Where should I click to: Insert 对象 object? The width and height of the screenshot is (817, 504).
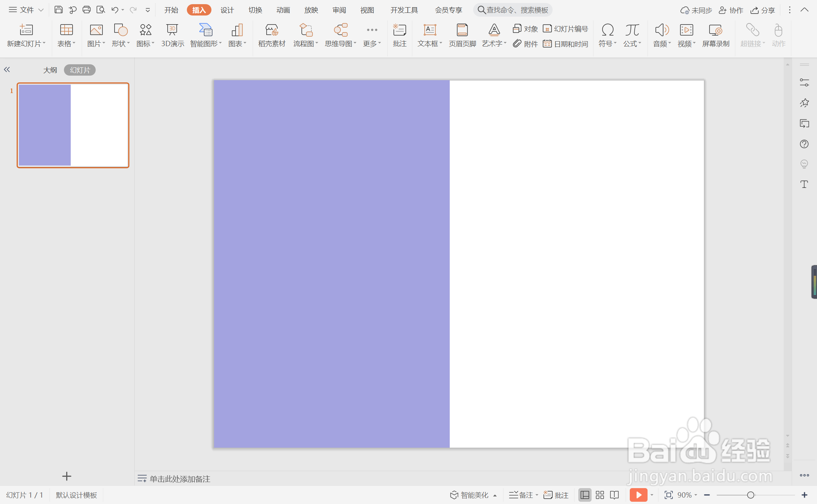525,29
